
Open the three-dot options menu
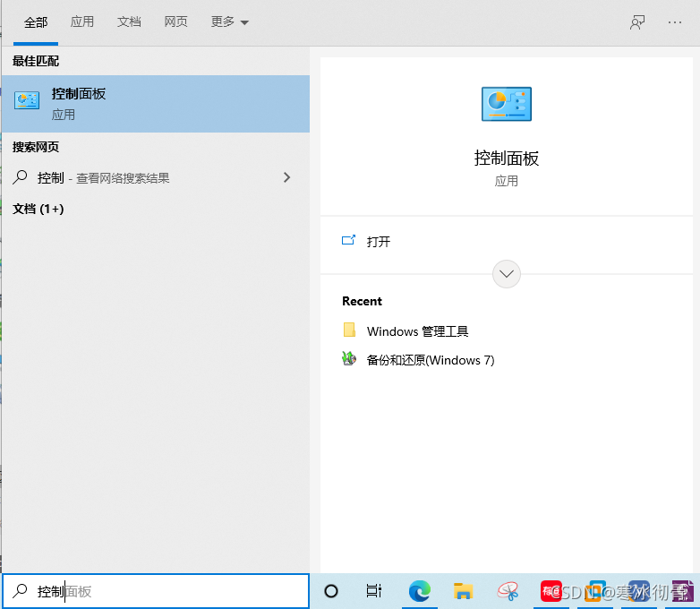pyautogui.click(x=675, y=22)
